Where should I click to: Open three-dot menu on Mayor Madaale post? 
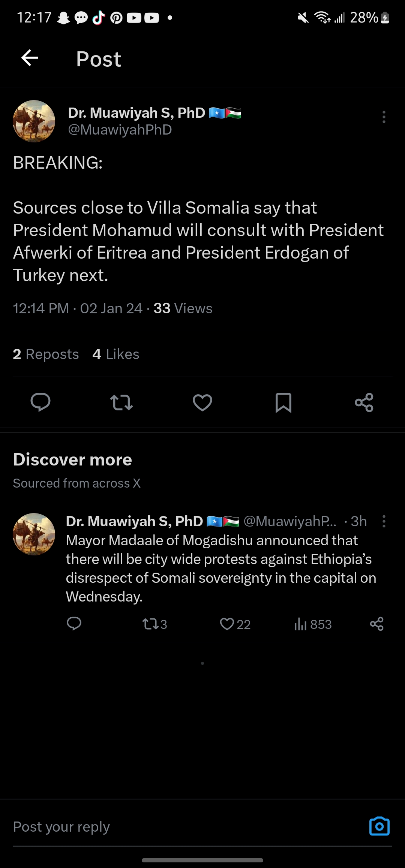pos(384,521)
